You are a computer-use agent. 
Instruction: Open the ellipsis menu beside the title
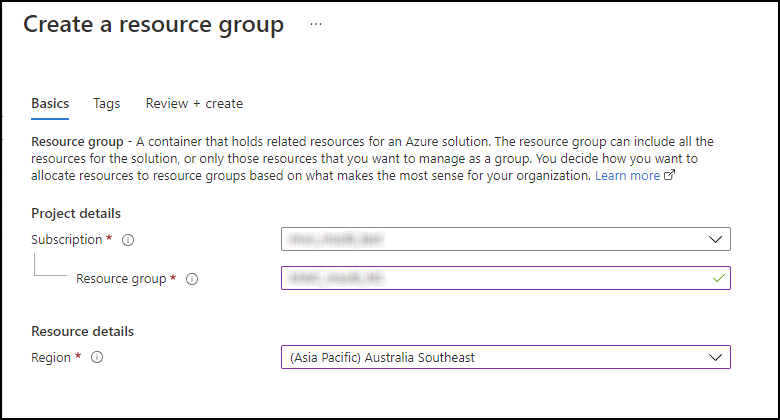(x=316, y=24)
